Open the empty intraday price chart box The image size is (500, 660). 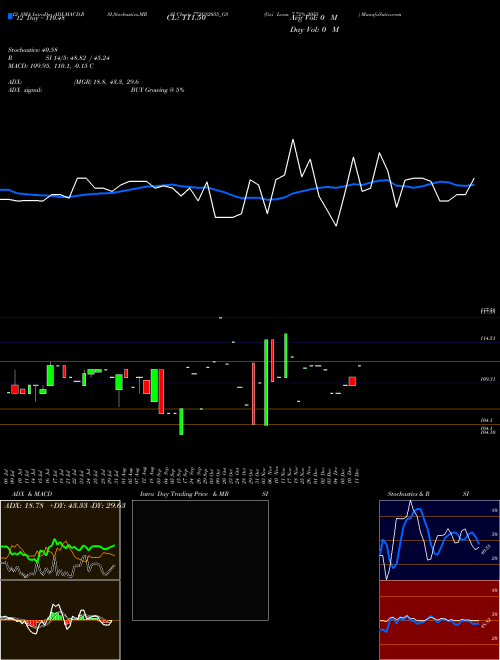pos(200,560)
